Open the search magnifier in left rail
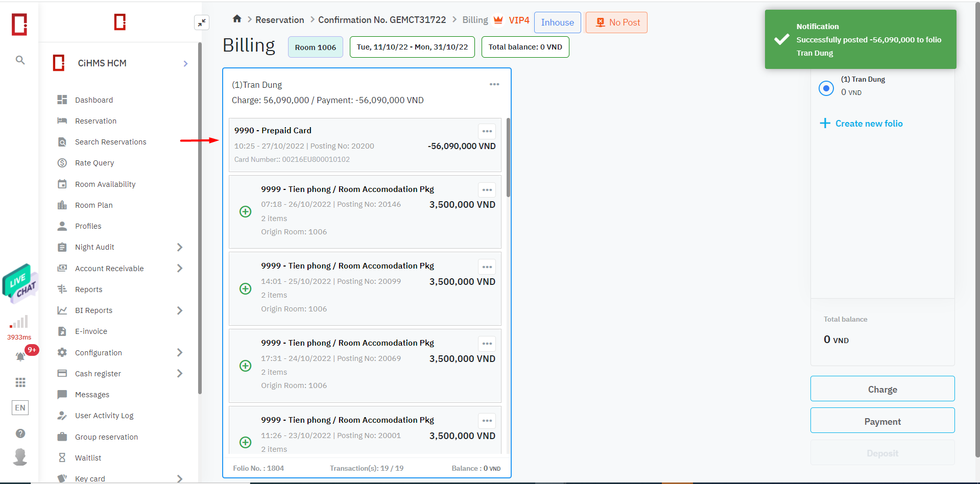980x484 pixels. tap(20, 60)
